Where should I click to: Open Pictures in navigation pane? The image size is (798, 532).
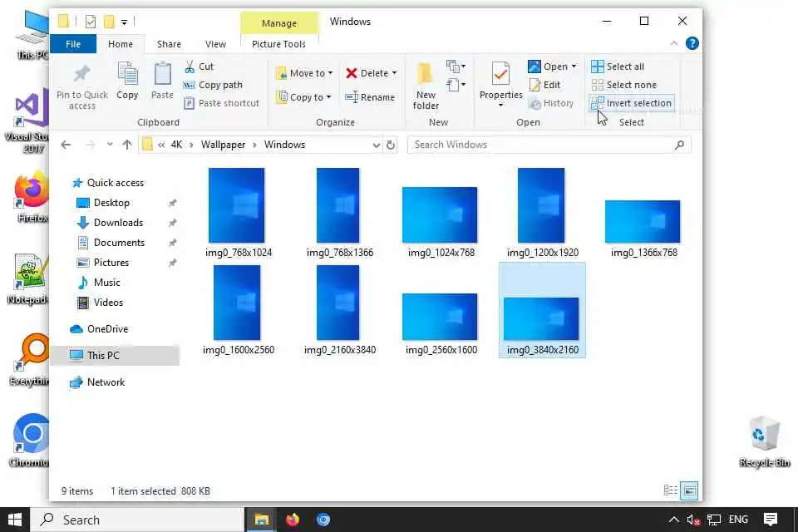[111, 263]
